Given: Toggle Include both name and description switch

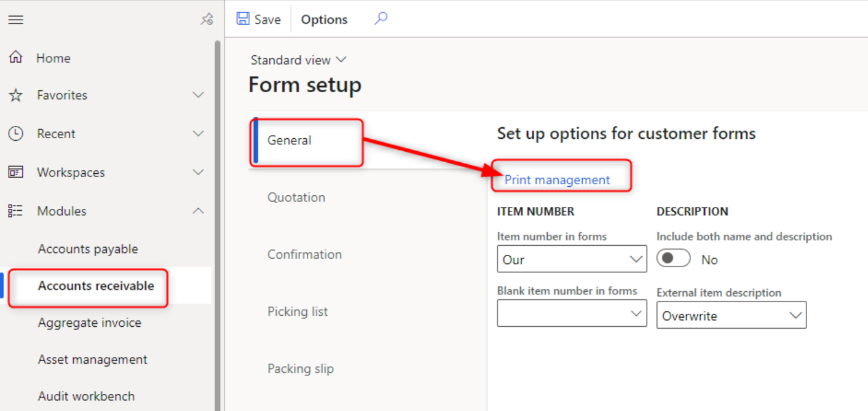Looking at the screenshot, I should (x=673, y=259).
